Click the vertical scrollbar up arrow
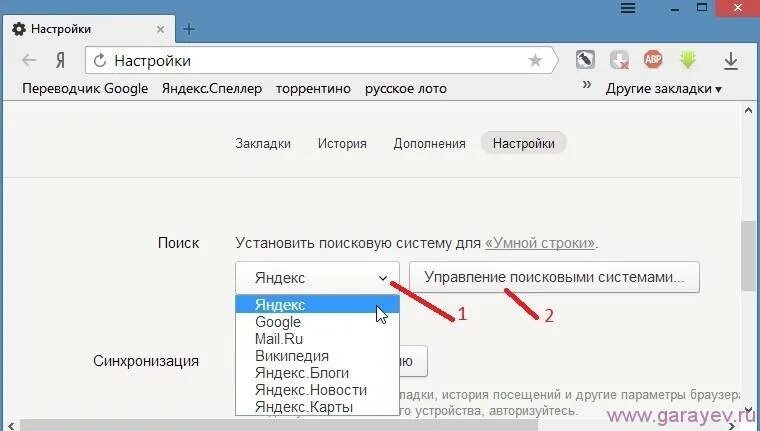 click(749, 111)
